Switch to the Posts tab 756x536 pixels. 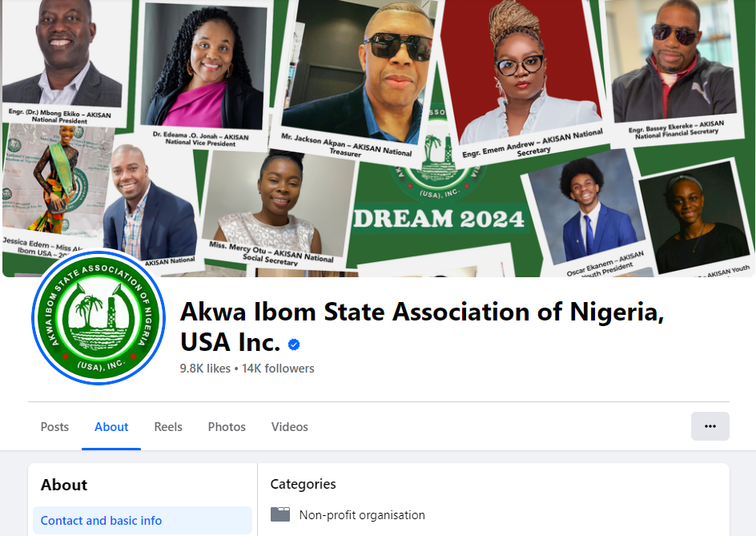coord(54,427)
